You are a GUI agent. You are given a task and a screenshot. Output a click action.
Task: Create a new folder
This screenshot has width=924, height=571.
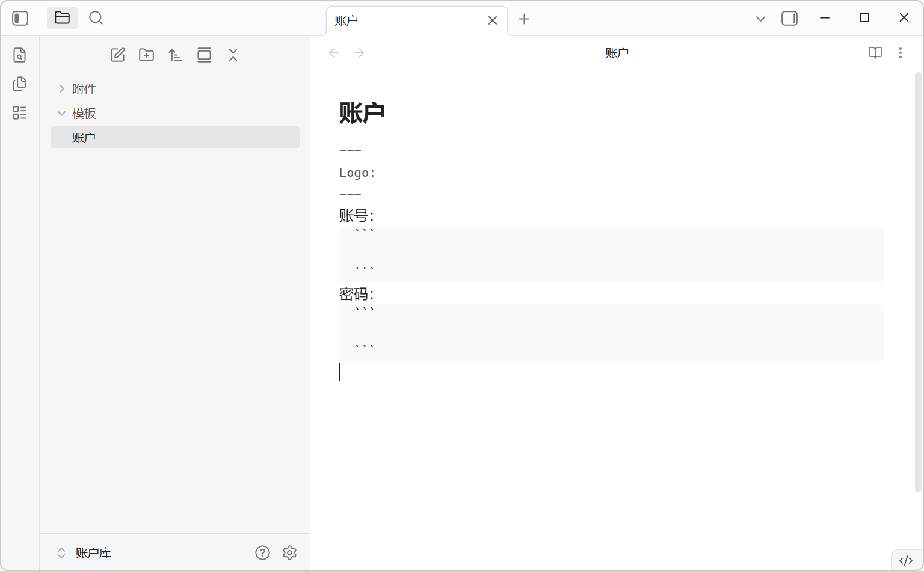tap(146, 55)
